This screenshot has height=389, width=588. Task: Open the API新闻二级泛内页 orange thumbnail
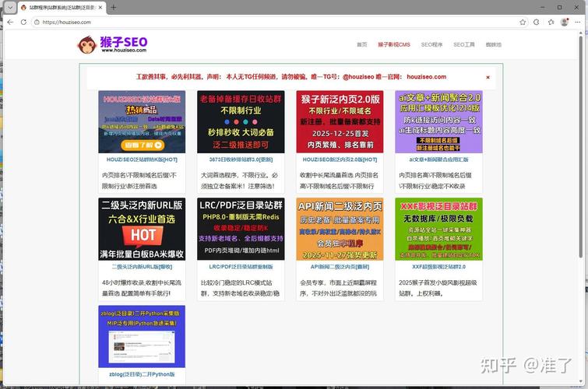340,229
